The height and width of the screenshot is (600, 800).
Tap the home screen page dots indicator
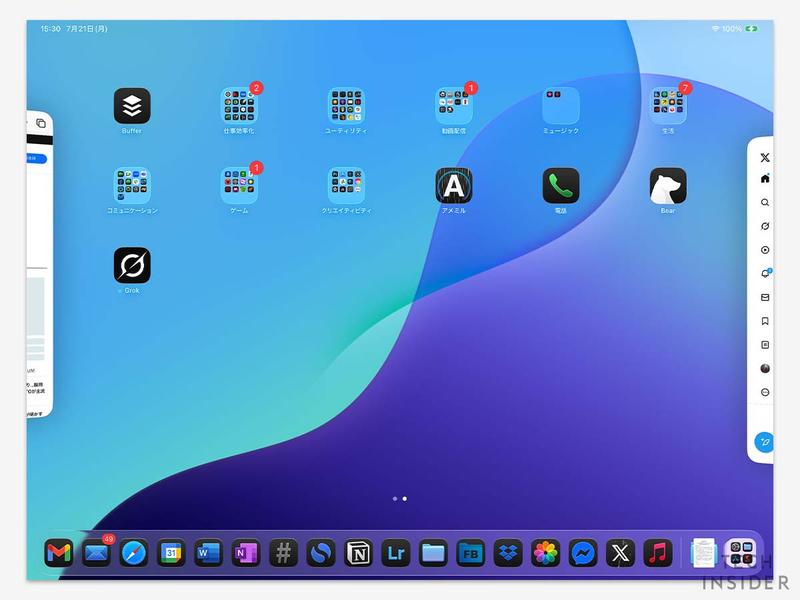tap(399, 498)
